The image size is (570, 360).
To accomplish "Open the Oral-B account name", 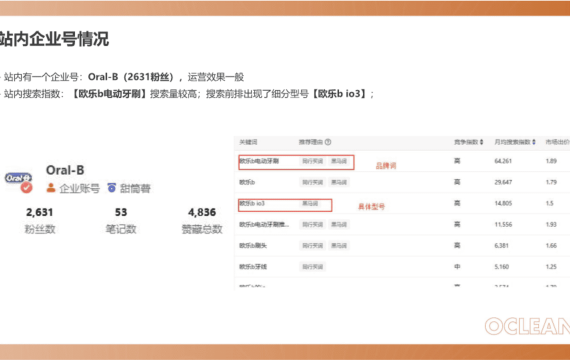I will [x=65, y=170].
